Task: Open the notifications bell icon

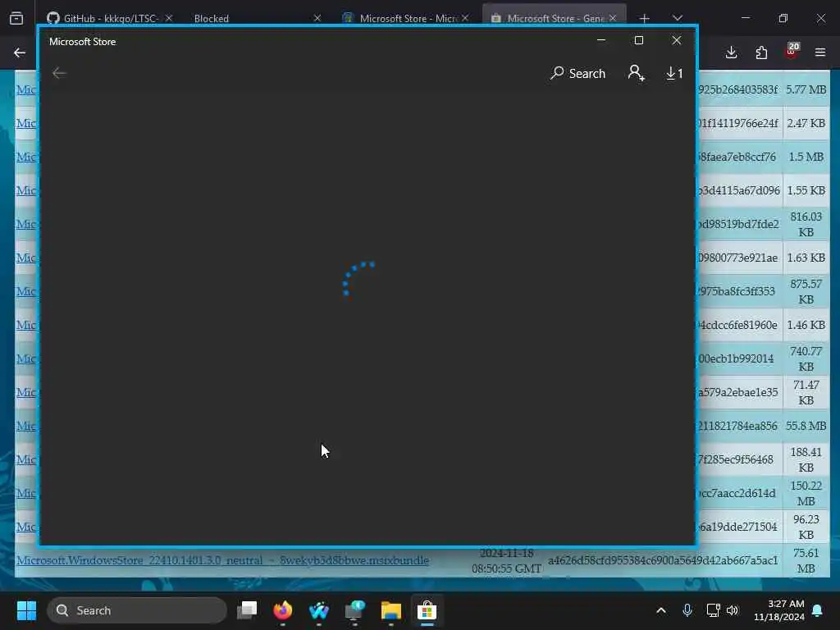Action: tap(818, 610)
